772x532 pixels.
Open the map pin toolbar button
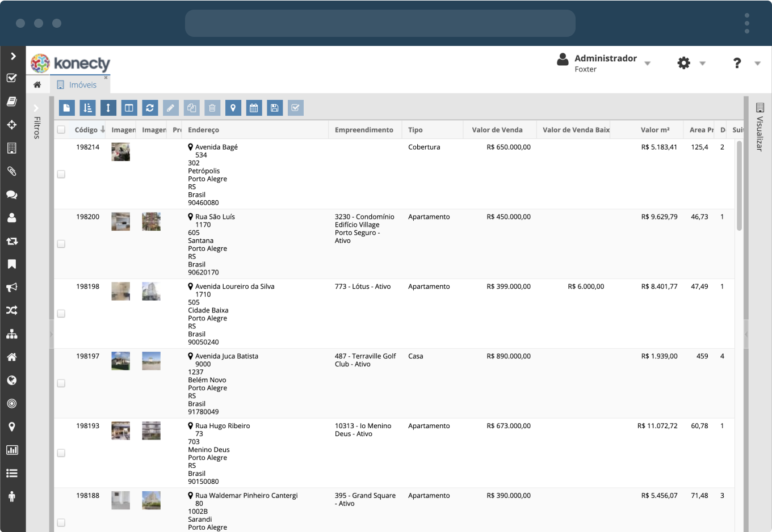coord(233,108)
